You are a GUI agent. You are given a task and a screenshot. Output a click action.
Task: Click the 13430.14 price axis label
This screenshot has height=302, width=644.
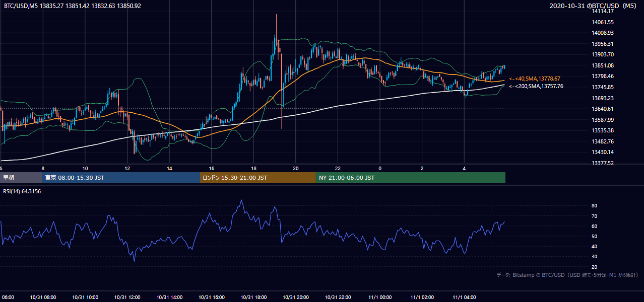(x=603, y=152)
